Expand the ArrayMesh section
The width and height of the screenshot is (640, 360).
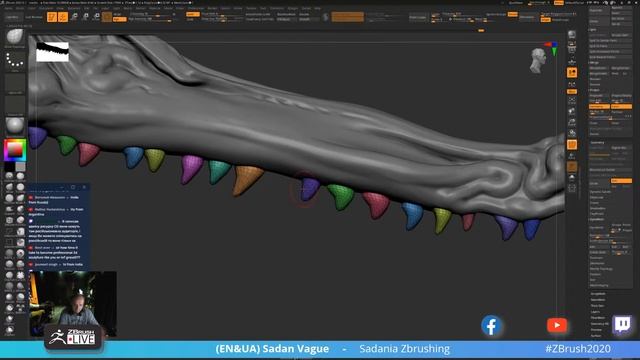coord(598,294)
